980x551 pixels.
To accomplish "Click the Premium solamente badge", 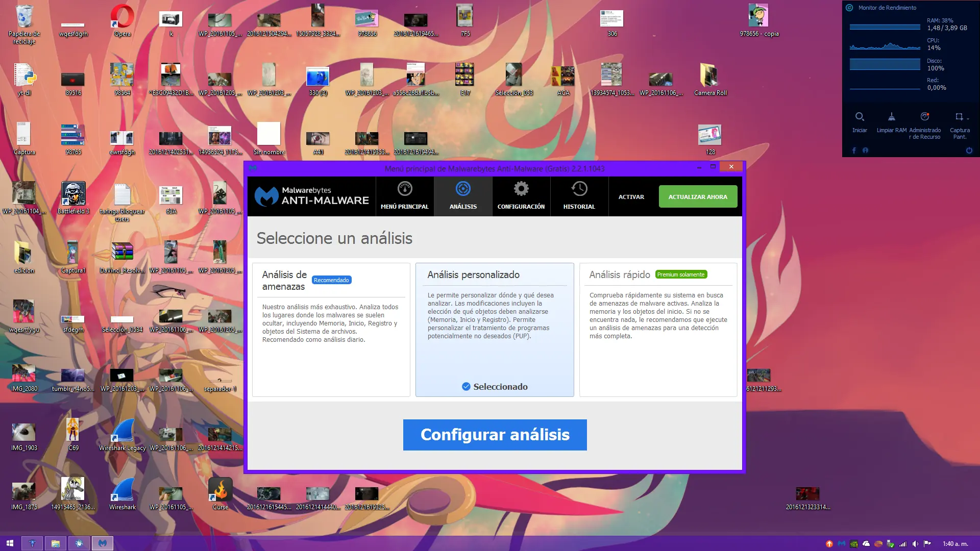I will tap(681, 274).
